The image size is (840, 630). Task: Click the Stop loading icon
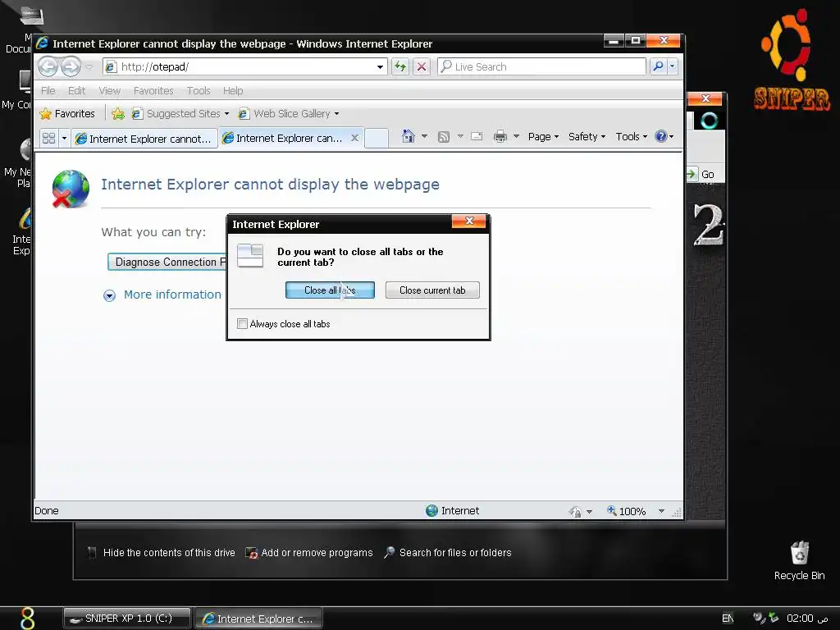point(422,66)
